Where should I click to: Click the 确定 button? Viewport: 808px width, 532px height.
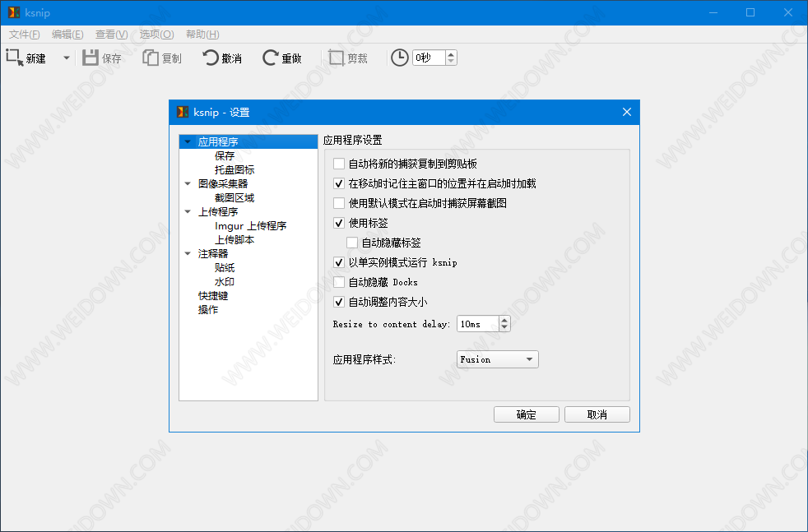click(x=526, y=414)
